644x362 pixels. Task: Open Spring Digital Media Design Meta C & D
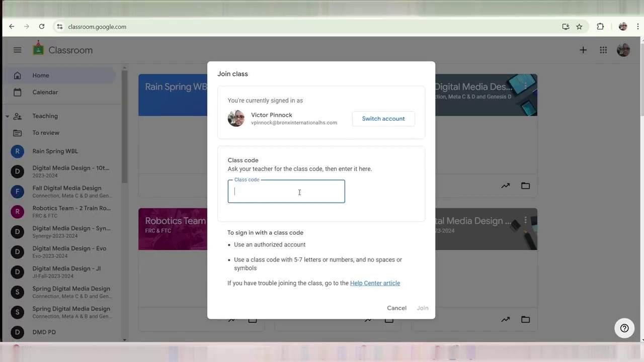tap(59, 292)
